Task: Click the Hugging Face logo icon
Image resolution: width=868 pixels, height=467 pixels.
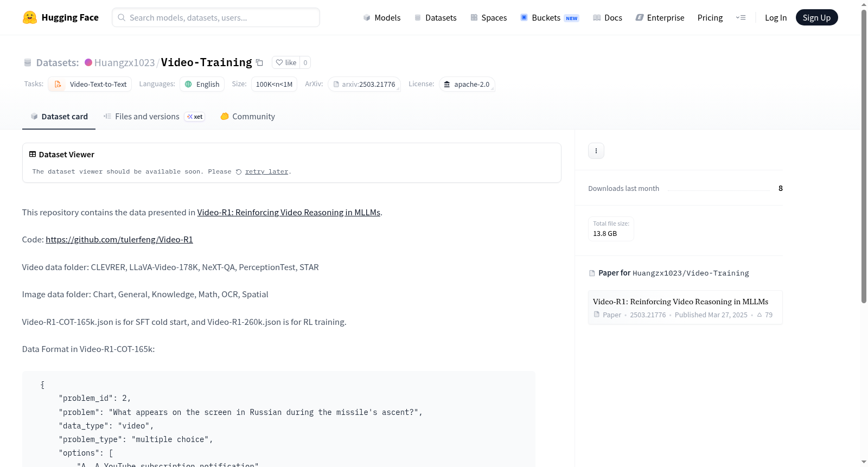Action: [x=30, y=17]
